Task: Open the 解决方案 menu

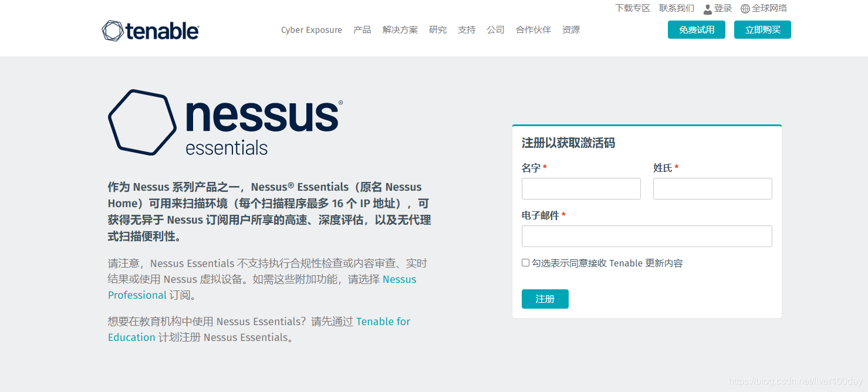Action: tap(400, 30)
